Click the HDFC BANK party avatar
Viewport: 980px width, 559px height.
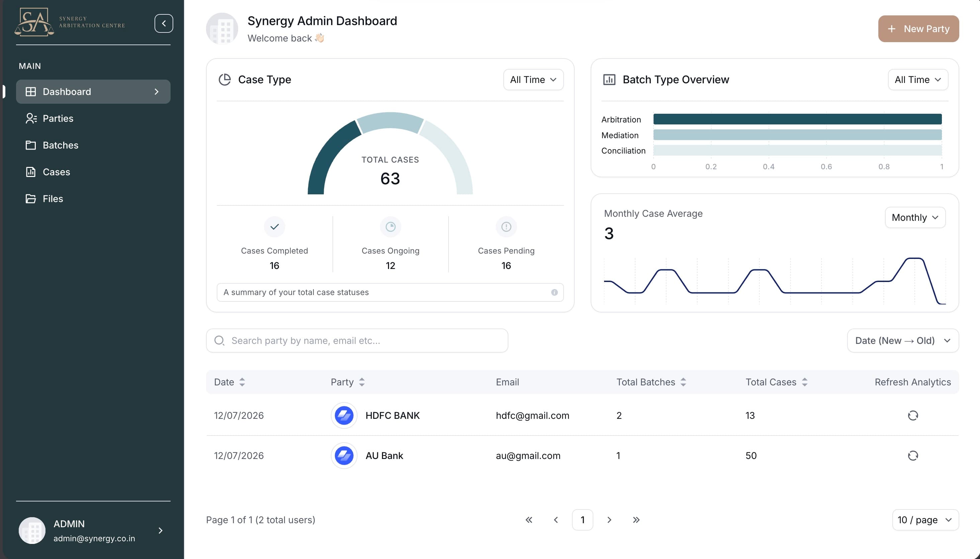[x=344, y=415]
